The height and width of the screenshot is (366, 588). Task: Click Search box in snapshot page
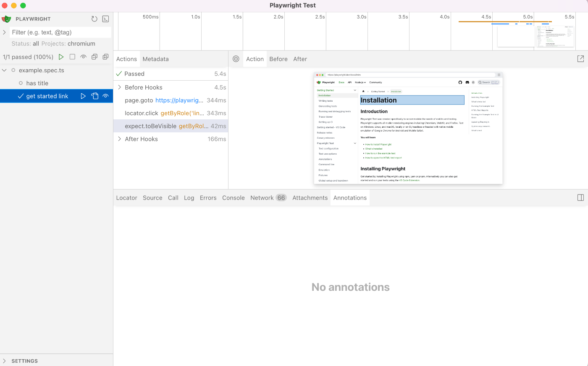[x=488, y=82]
